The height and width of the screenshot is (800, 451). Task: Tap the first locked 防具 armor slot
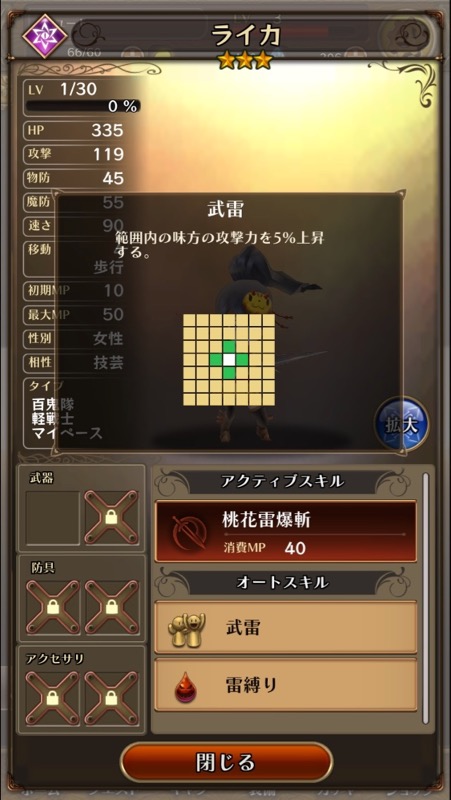53,608
